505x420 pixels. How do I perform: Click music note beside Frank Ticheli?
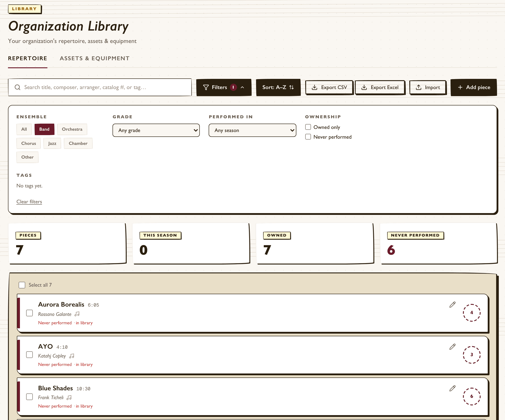click(x=69, y=398)
